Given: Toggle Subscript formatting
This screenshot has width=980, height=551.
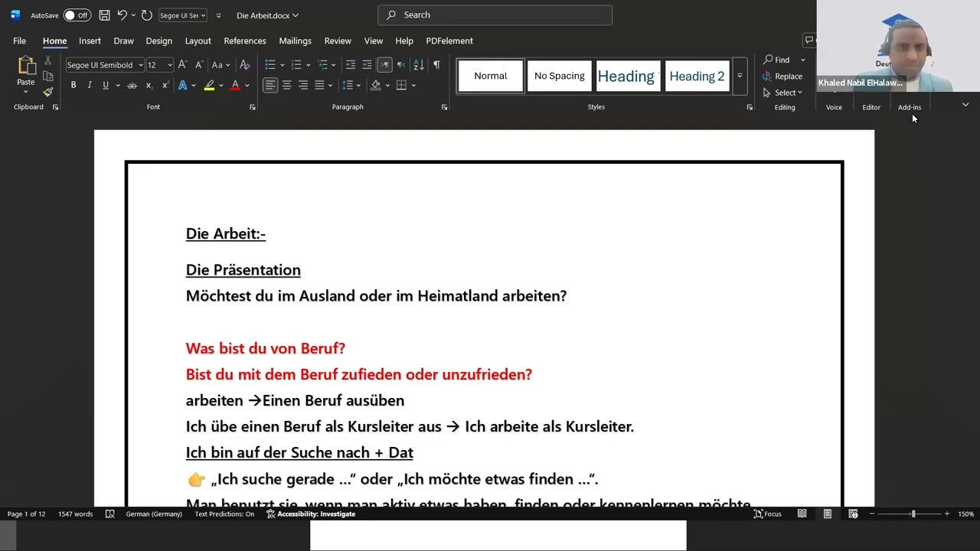Looking at the screenshot, I should [149, 85].
